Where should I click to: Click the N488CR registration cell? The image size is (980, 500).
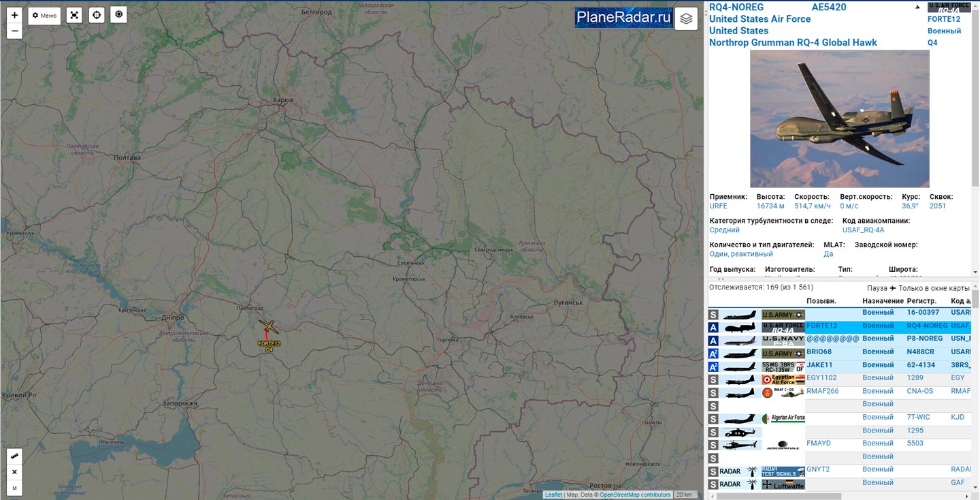point(921,351)
